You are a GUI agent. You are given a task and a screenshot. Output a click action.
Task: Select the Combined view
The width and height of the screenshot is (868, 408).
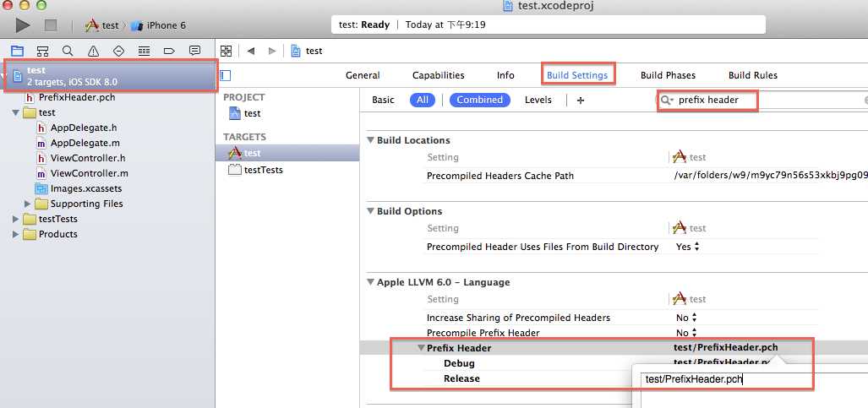tap(479, 101)
